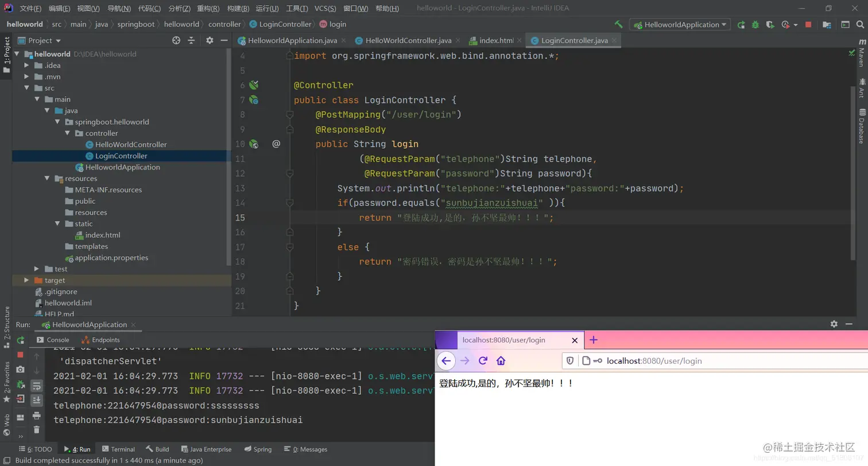Click the Restore Layout icon in the Run panel
Screen dimensions: 868x466
click(x=21, y=417)
